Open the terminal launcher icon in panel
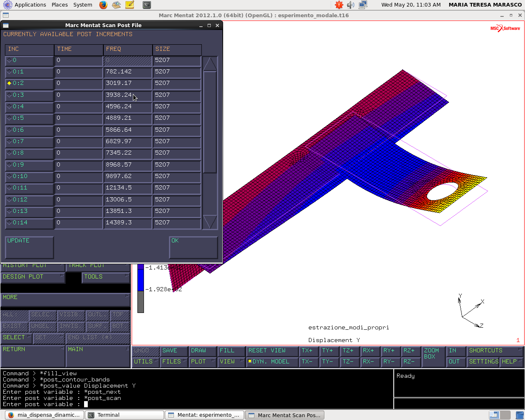The image size is (525, 420). tap(146, 5)
